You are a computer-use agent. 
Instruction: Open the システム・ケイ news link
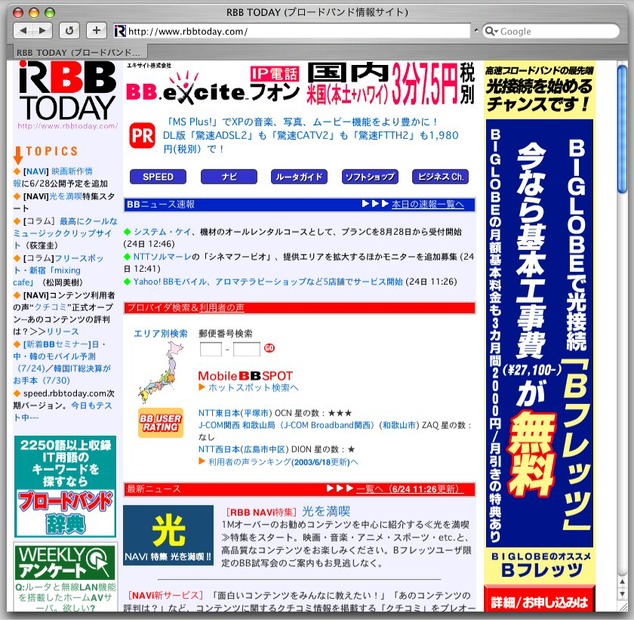[x=162, y=232]
